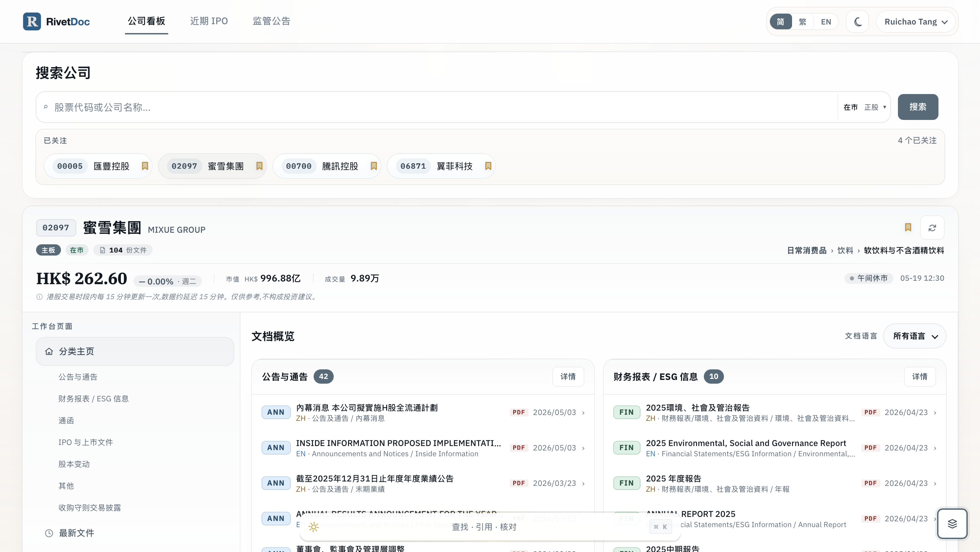Click ANN badge of 內幕消息 announcement
The width and height of the screenshot is (980, 552).
(x=276, y=412)
